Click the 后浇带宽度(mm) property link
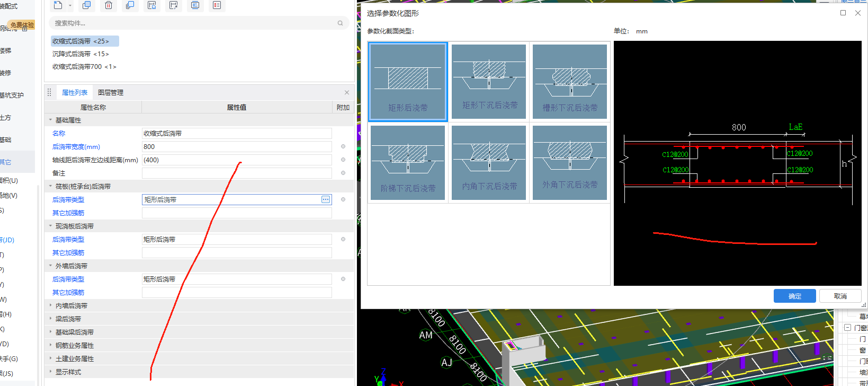Image resolution: width=868 pixels, height=386 pixels. point(76,146)
